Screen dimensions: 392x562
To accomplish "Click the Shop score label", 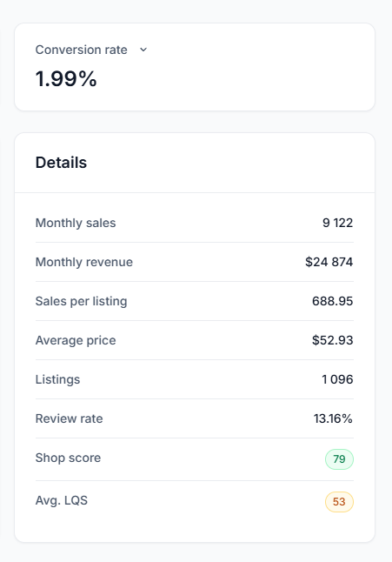I will pos(68,458).
